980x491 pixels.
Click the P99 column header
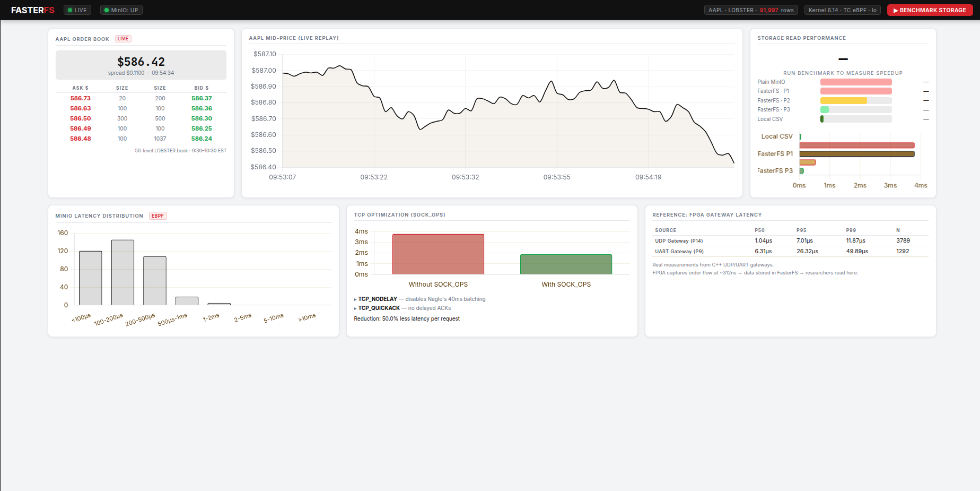pos(851,230)
